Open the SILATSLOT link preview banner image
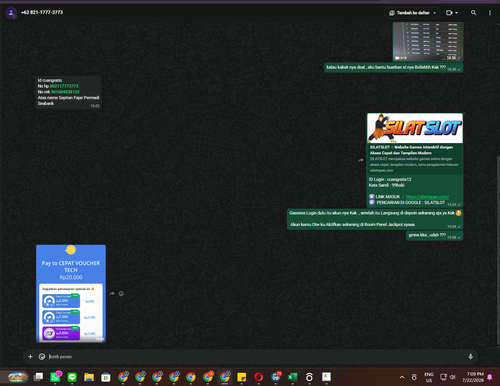Screen dimensions: 500x386 coord(415,128)
